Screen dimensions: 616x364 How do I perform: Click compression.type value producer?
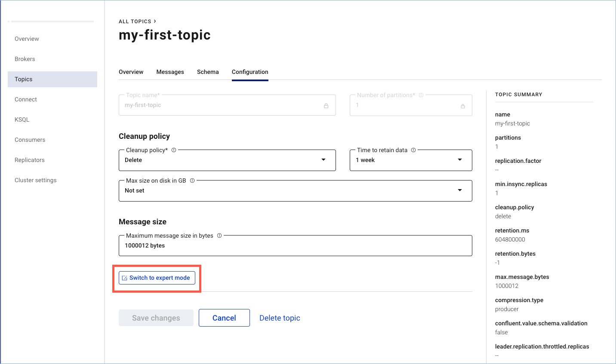(x=507, y=309)
